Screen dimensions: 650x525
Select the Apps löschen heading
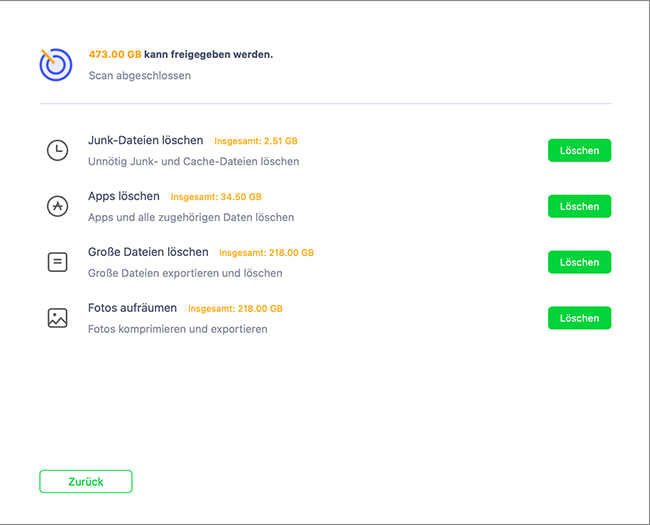124,196
